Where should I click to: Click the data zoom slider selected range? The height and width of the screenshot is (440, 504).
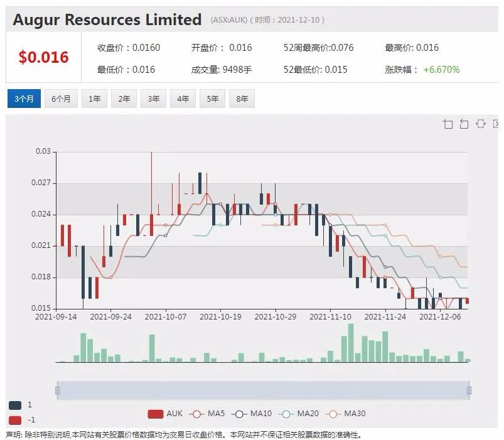coord(263,390)
